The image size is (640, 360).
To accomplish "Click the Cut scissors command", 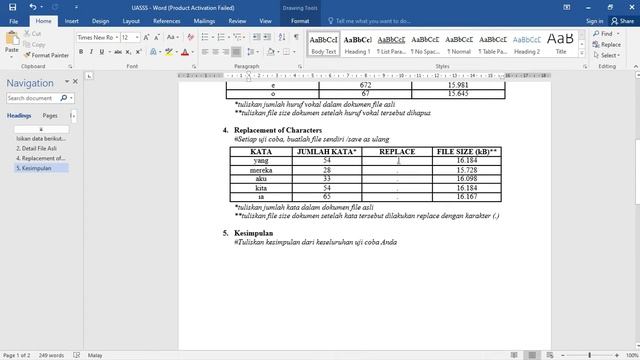I will (x=32, y=33).
